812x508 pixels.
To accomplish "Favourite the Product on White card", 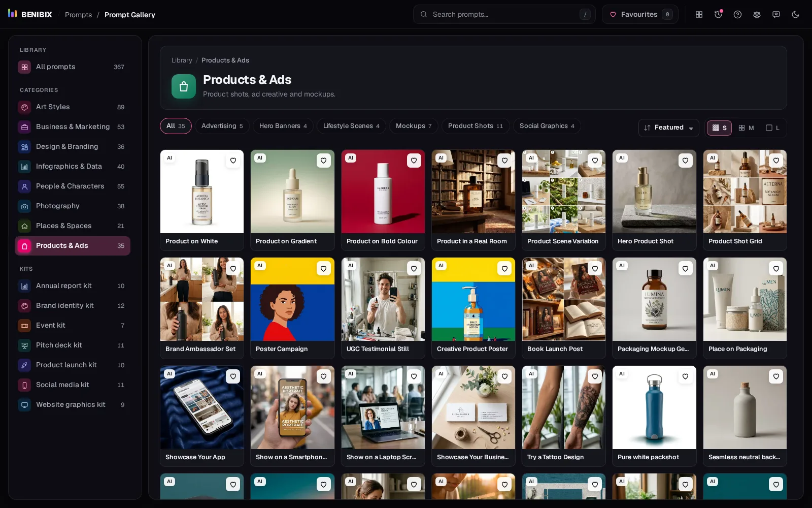I will click(x=233, y=161).
